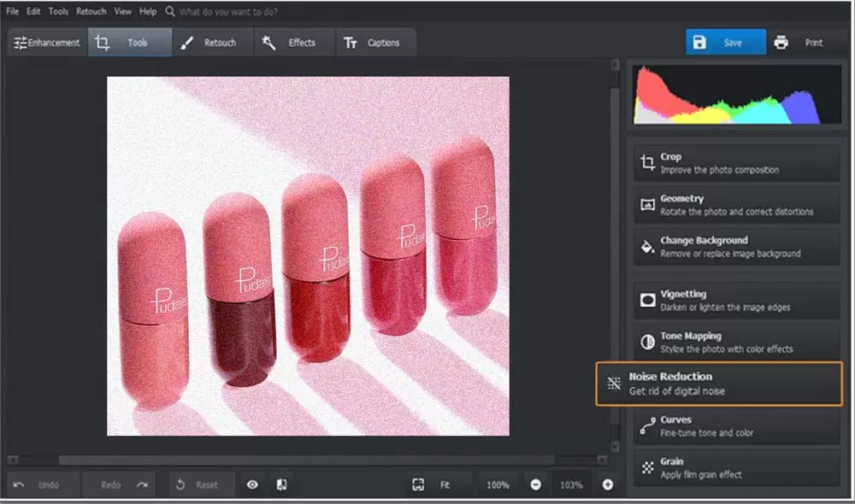Open the Grain film effect tool
The width and height of the screenshot is (855, 504).
click(736, 467)
